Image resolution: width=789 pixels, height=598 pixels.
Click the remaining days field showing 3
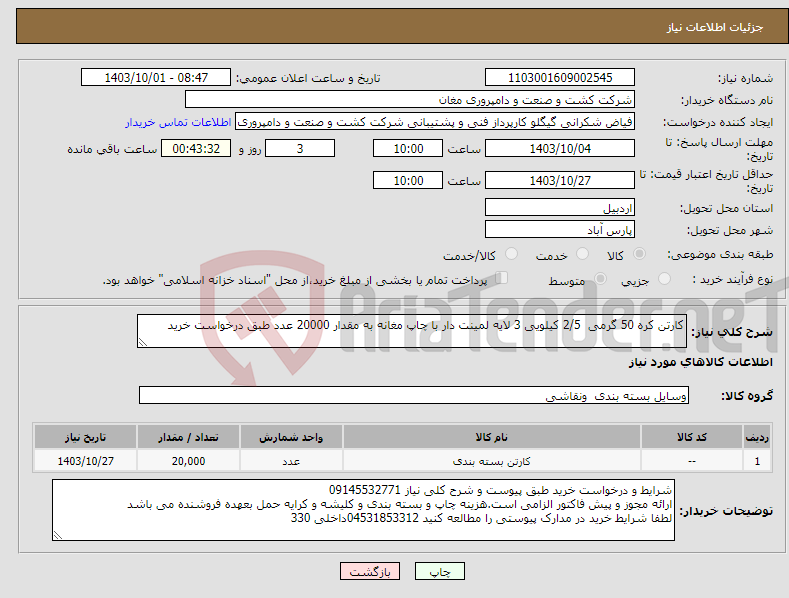(300, 148)
